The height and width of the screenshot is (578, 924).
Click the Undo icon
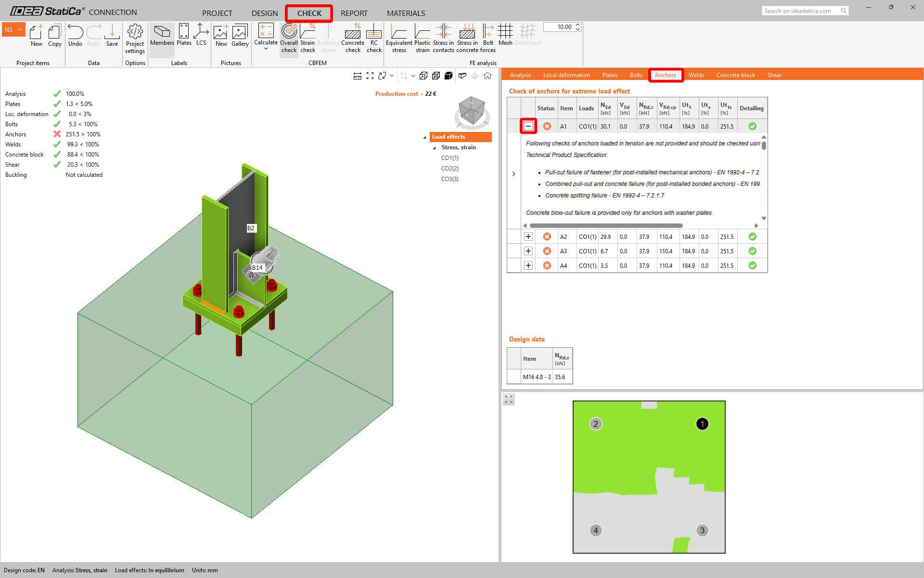coord(75,34)
